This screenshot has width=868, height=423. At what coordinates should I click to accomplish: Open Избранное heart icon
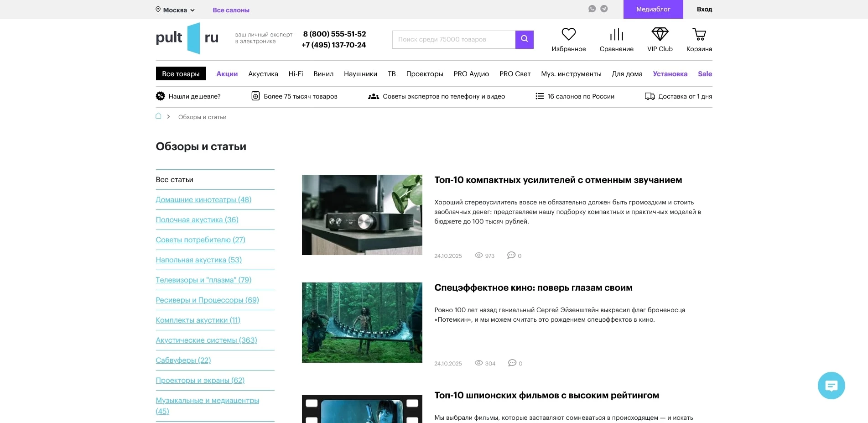point(568,35)
